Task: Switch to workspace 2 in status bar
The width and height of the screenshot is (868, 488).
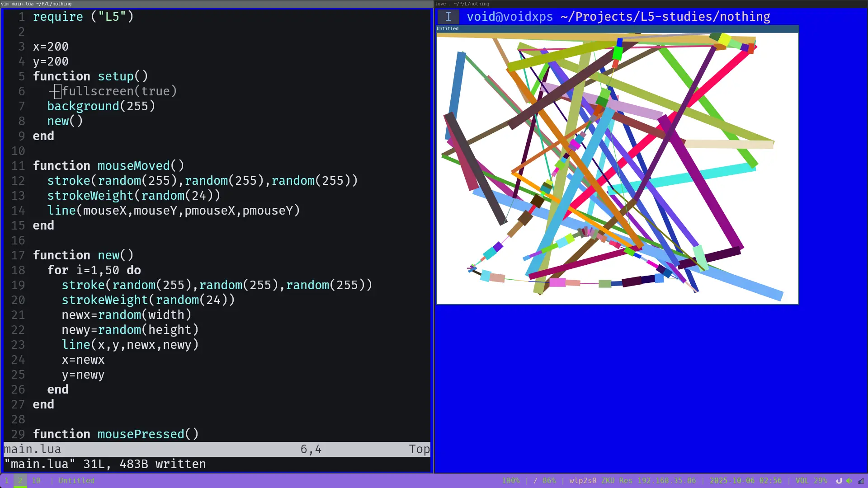Action: pyautogui.click(x=20, y=481)
